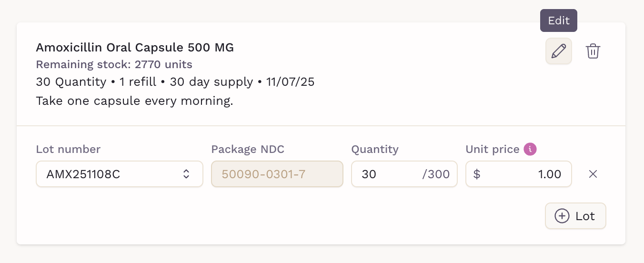Screen dimensions: 644x263
Task: Click the dollar sign in Unit price
Action: (477, 174)
